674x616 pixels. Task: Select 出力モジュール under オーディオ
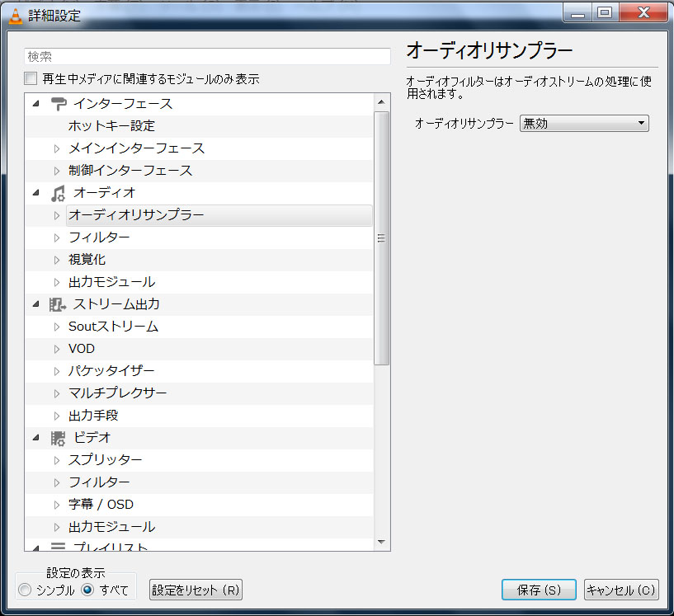111,282
